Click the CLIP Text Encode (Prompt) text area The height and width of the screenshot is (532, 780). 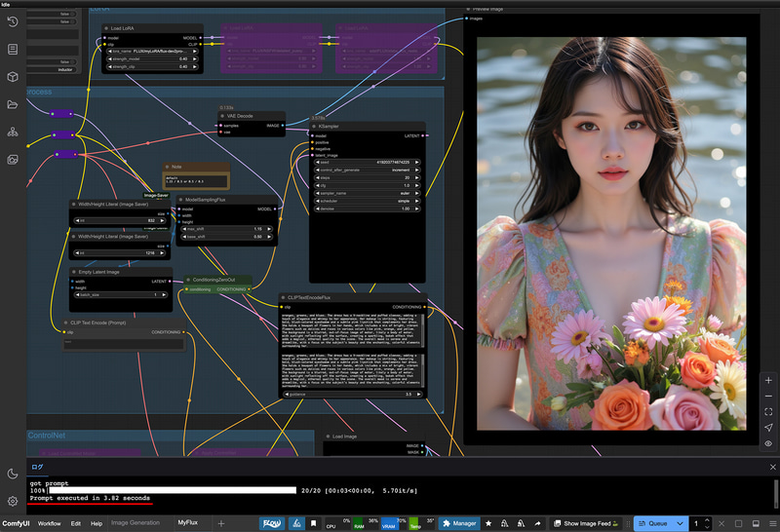(x=124, y=344)
